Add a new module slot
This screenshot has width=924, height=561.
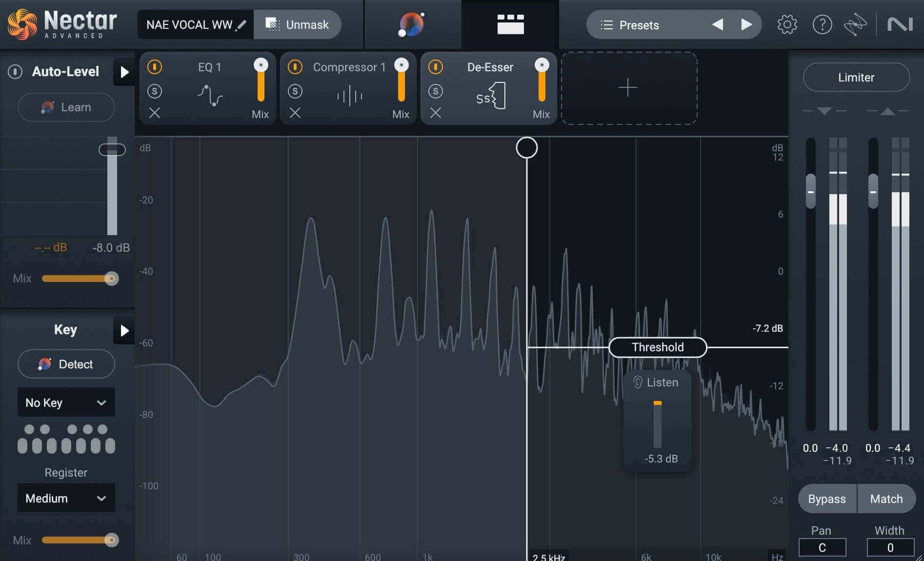(x=629, y=88)
